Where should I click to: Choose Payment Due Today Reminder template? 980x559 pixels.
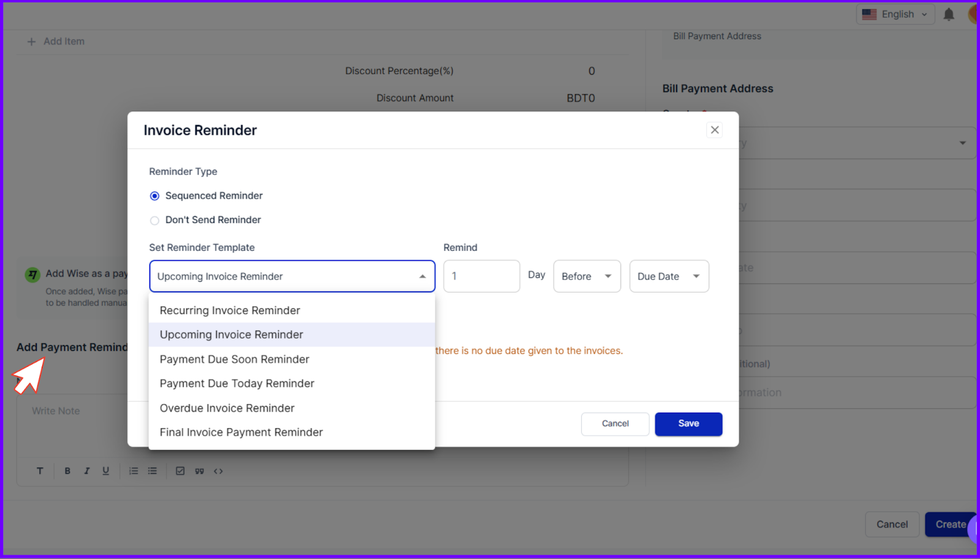236,383
